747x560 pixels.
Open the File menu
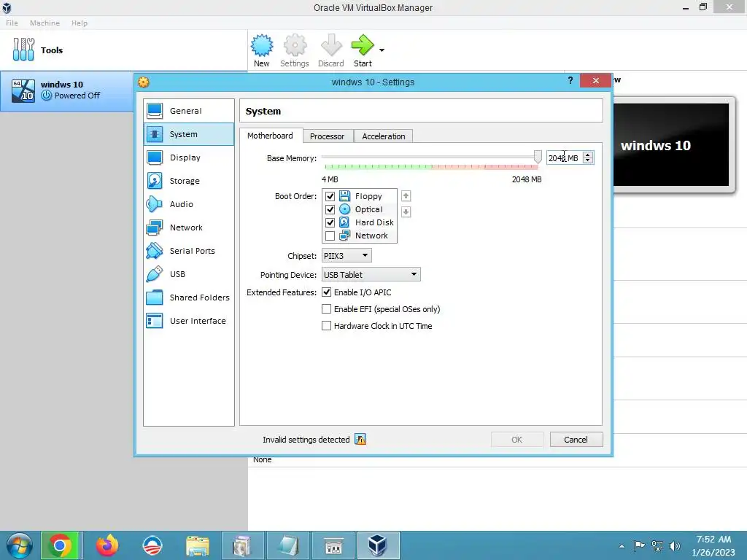click(12, 23)
